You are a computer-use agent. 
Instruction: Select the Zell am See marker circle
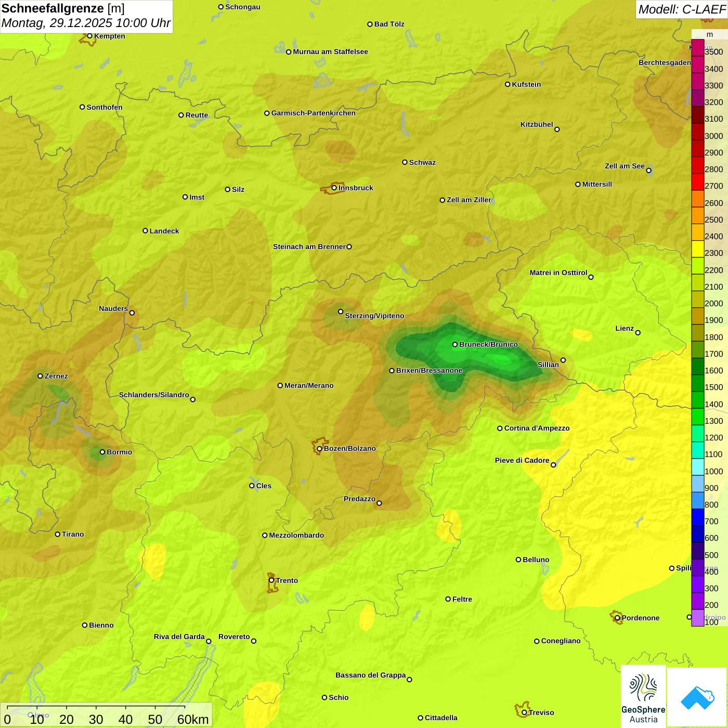pos(648,170)
